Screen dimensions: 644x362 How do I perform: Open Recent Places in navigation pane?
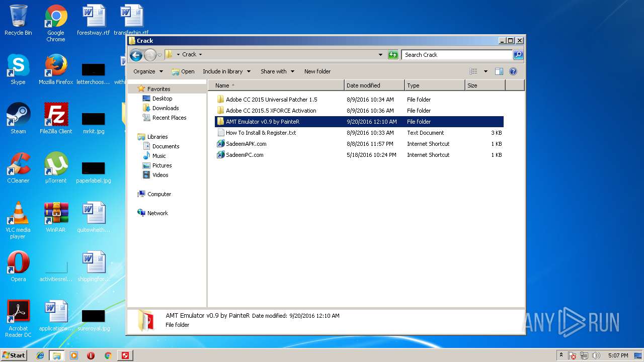pos(169,118)
